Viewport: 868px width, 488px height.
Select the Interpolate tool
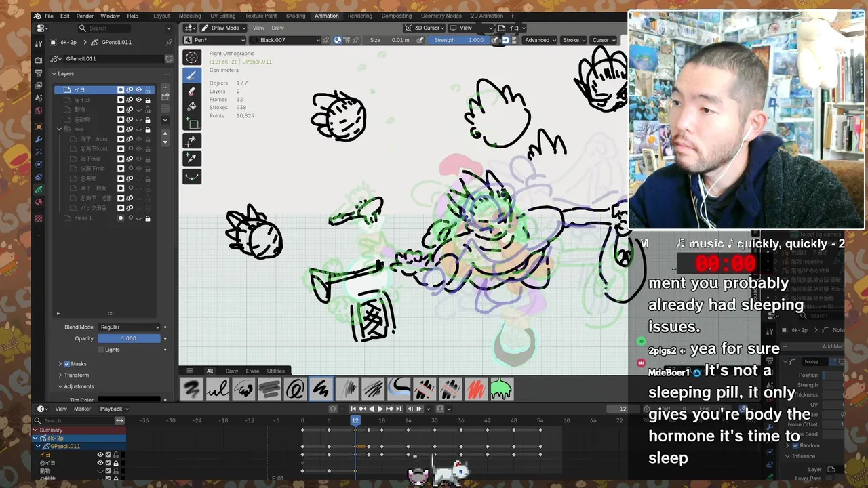tap(192, 176)
